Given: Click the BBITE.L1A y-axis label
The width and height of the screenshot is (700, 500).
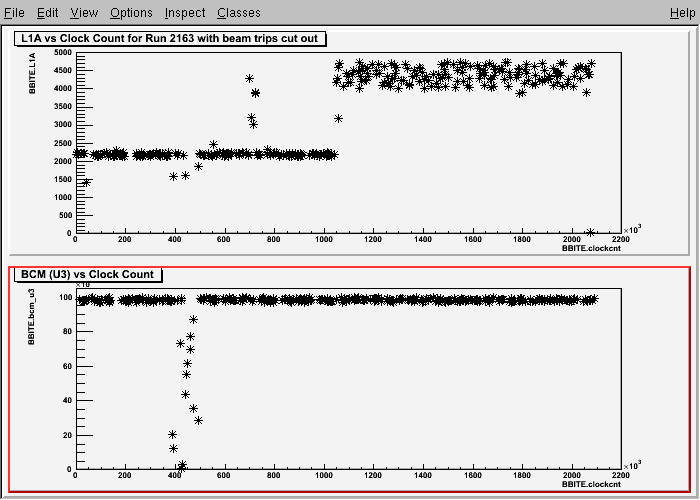Looking at the screenshot, I should coord(32,74).
